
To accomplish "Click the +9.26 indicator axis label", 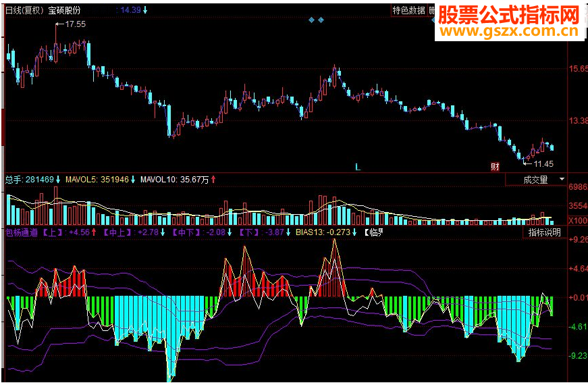I will pos(579,239).
